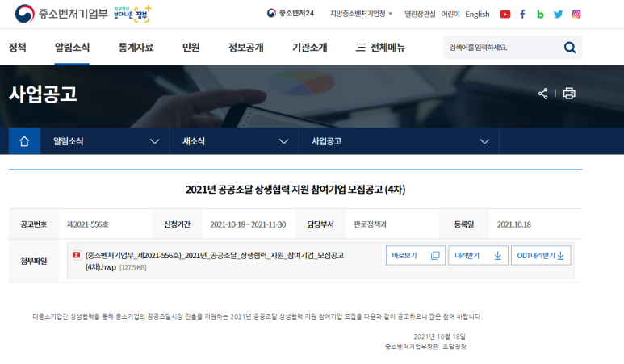The width and height of the screenshot is (624, 364).
Task: Click ODT내려받기 download button
Action: (x=541, y=255)
